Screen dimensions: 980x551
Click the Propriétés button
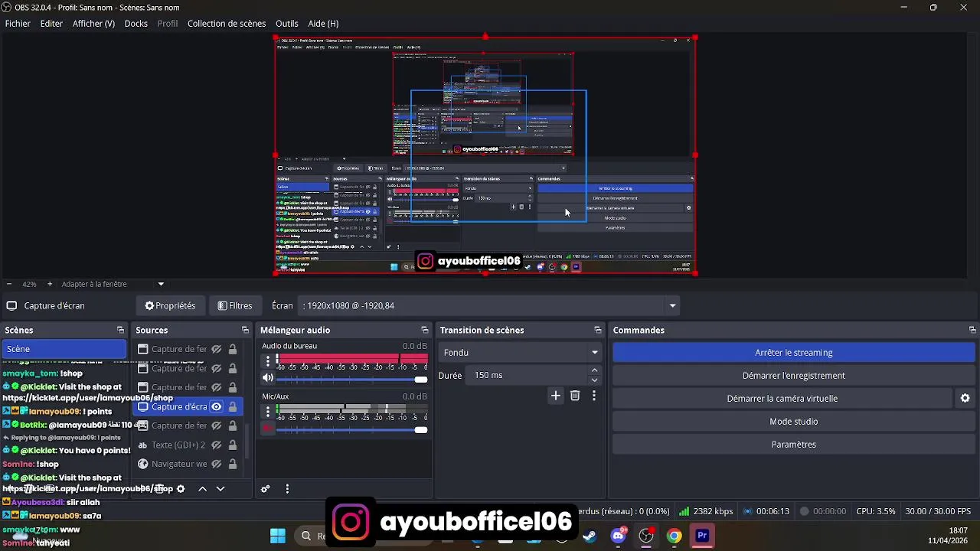pyautogui.click(x=170, y=305)
